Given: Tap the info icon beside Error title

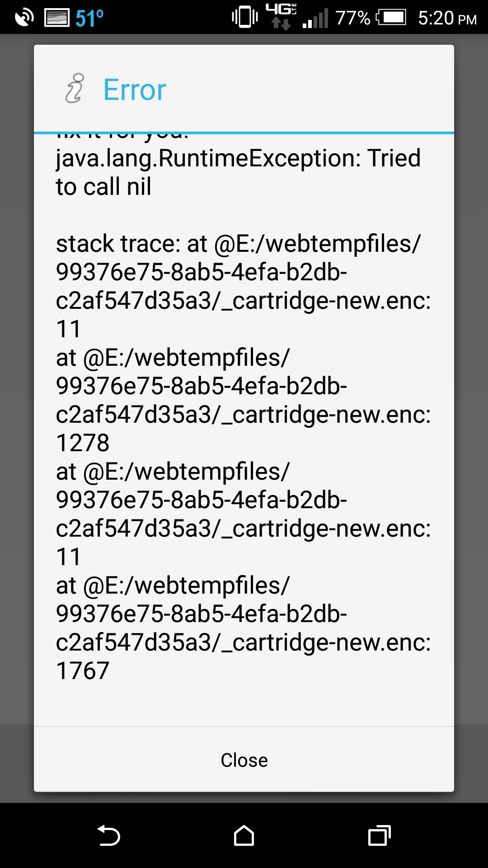Looking at the screenshot, I should 75,88.
